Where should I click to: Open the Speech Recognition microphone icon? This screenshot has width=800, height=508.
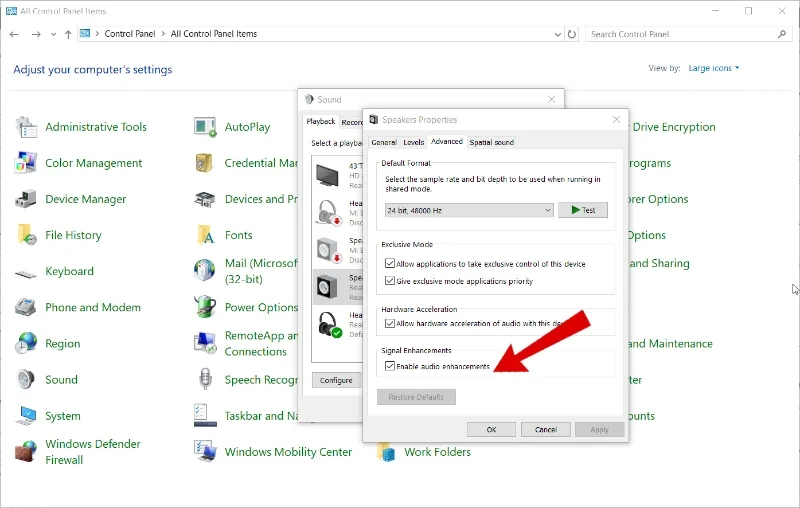tap(205, 379)
